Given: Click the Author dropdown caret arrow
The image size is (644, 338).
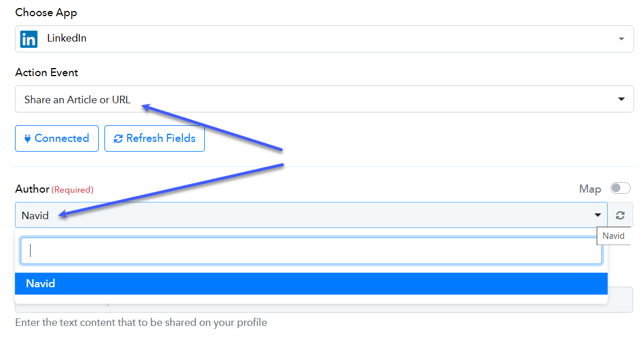Looking at the screenshot, I should click(598, 215).
